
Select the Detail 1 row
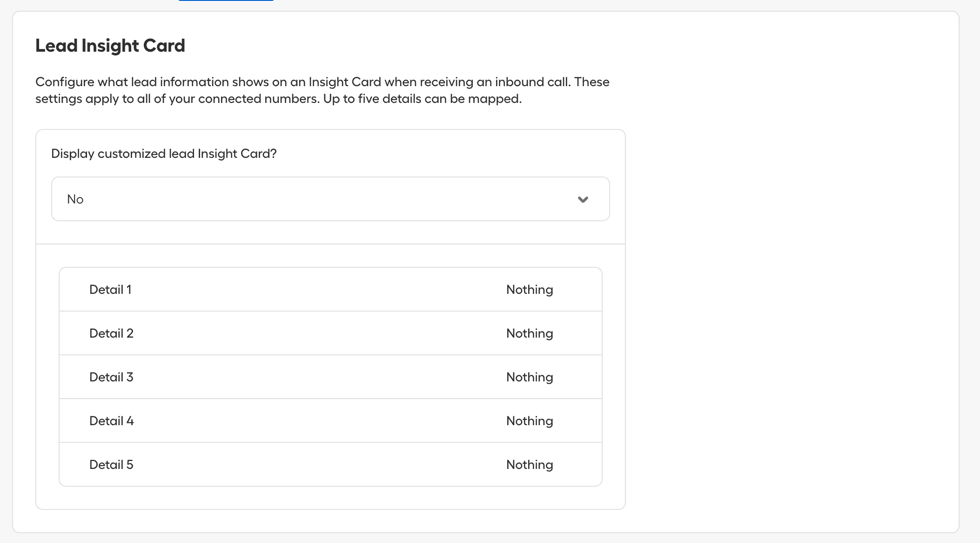click(330, 289)
